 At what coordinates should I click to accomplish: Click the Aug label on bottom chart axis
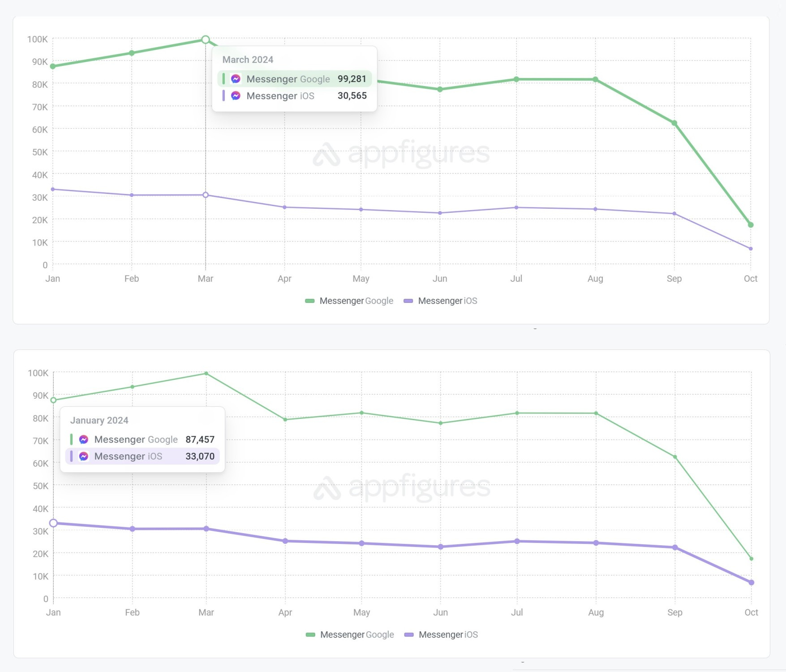[x=596, y=612]
